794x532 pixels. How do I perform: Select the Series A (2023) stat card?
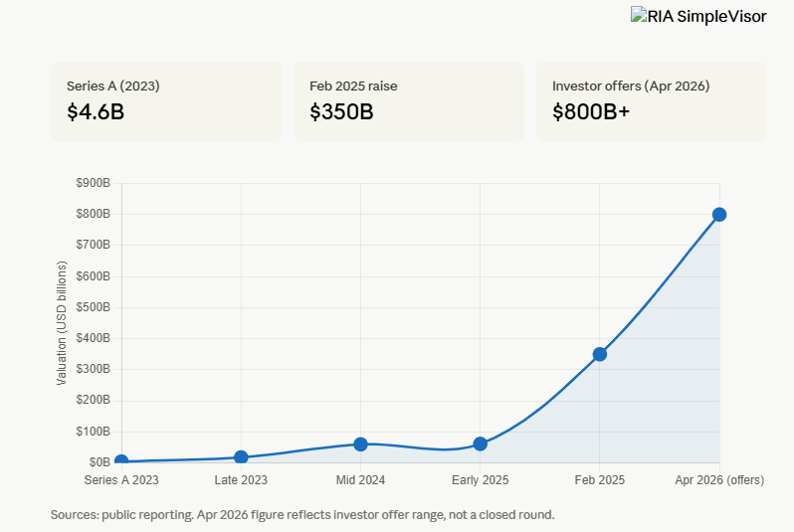click(x=165, y=101)
